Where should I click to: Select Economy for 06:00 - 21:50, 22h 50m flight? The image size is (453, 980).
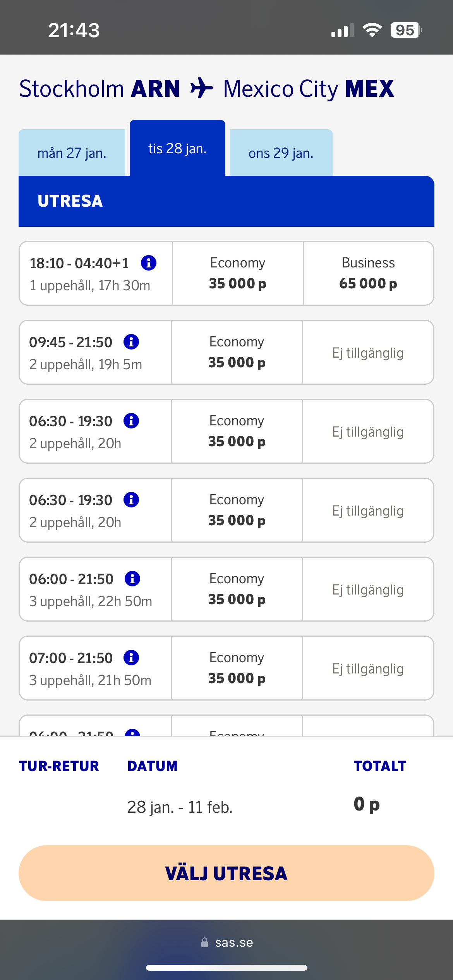[x=237, y=589]
